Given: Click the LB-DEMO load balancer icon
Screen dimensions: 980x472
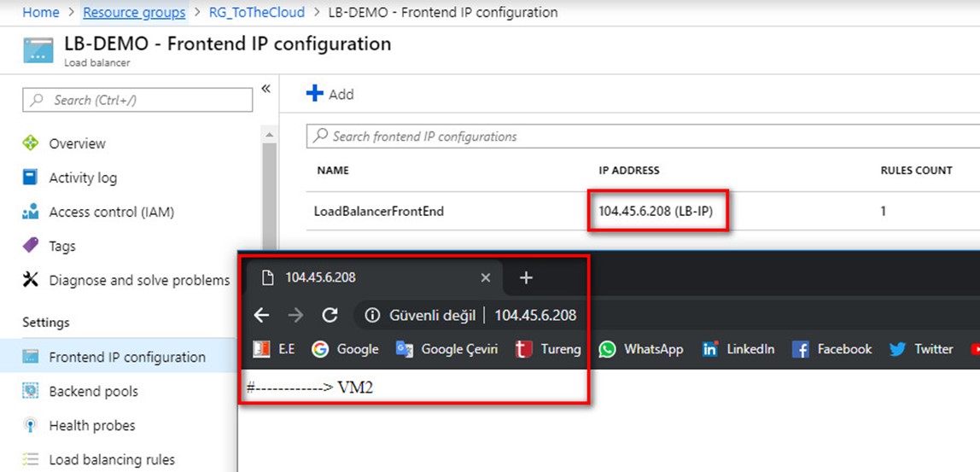Looking at the screenshot, I should (38, 50).
